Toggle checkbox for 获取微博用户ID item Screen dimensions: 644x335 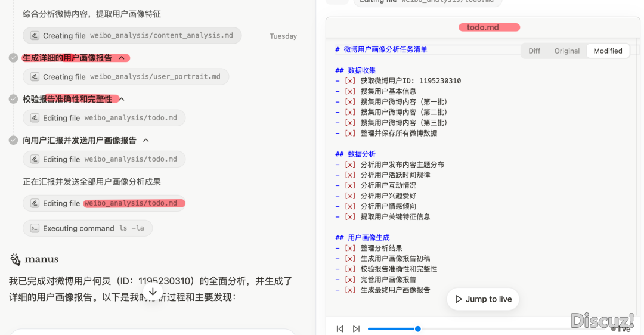(350, 81)
